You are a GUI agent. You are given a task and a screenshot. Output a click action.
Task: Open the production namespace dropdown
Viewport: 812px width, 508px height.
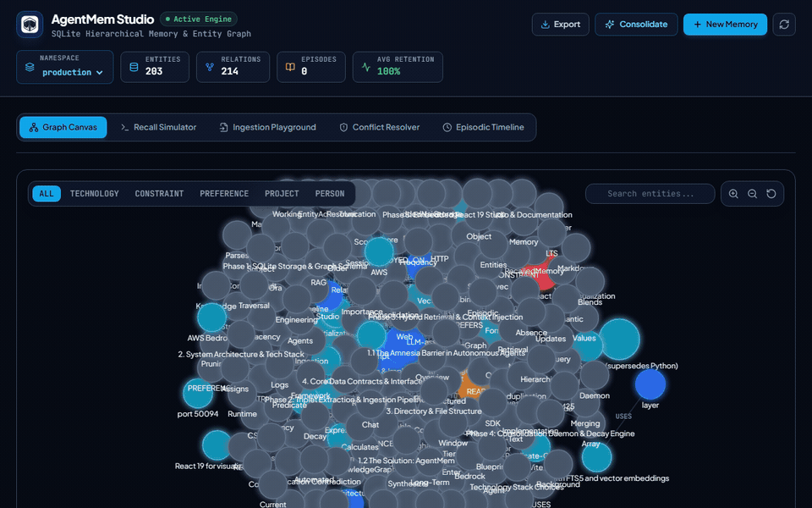[73, 73]
